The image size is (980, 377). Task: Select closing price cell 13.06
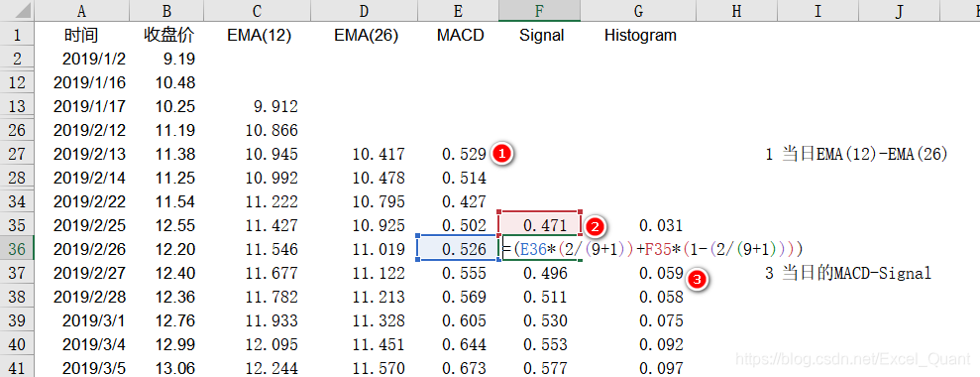click(166, 368)
